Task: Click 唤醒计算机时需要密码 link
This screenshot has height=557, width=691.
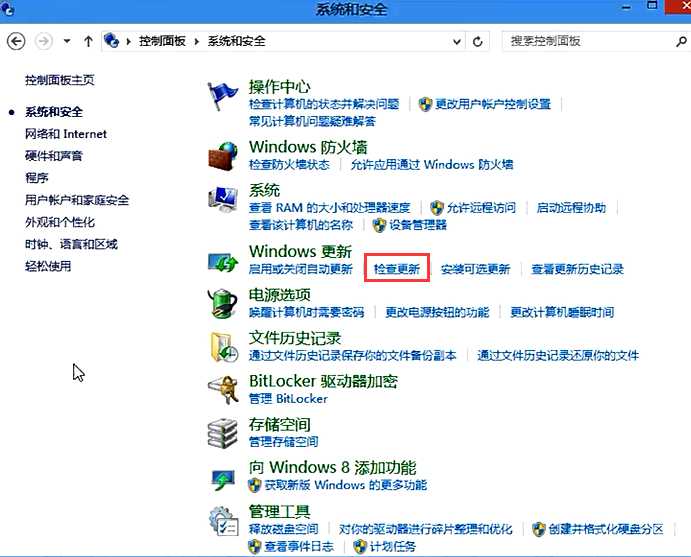Action: (x=307, y=312)
